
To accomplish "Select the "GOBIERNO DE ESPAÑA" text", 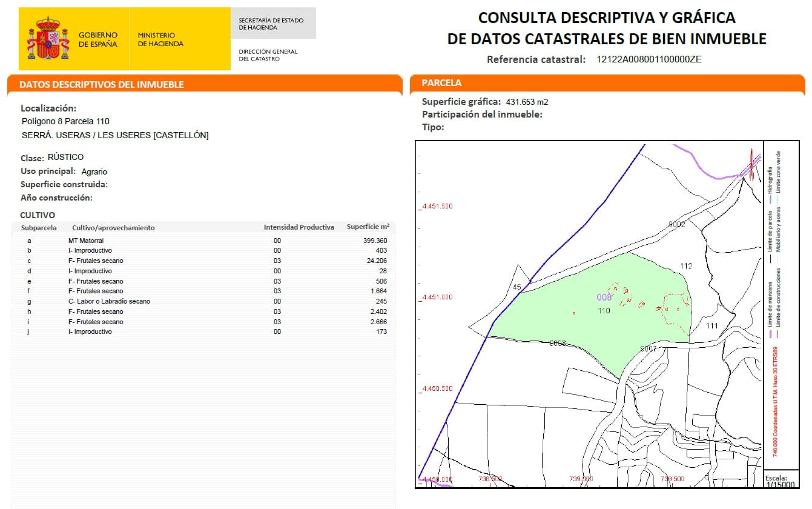I will [98, 39].
